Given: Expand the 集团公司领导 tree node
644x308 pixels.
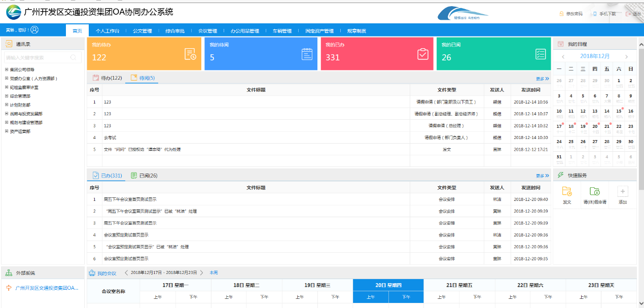Looking at the screenshot, I should (7, 70).
